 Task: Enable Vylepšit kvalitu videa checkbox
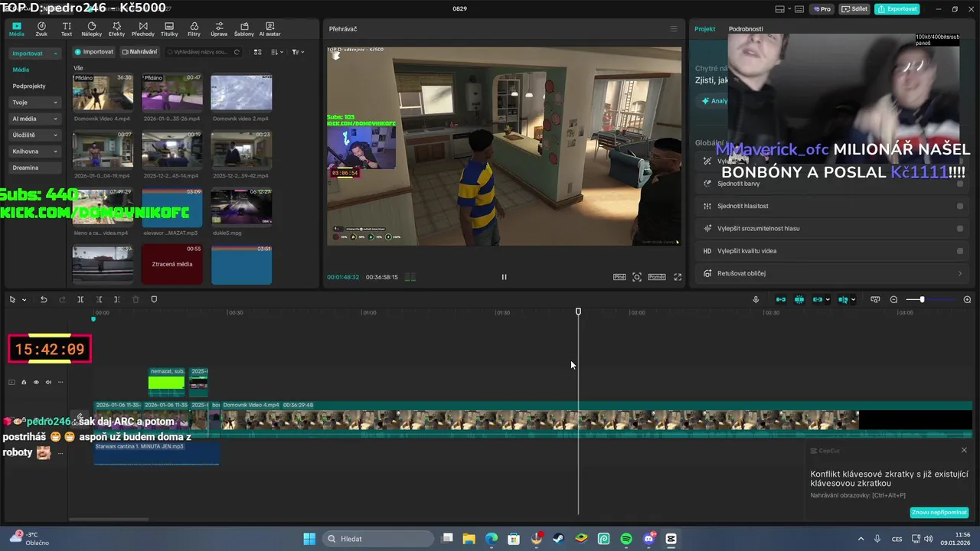960,251
